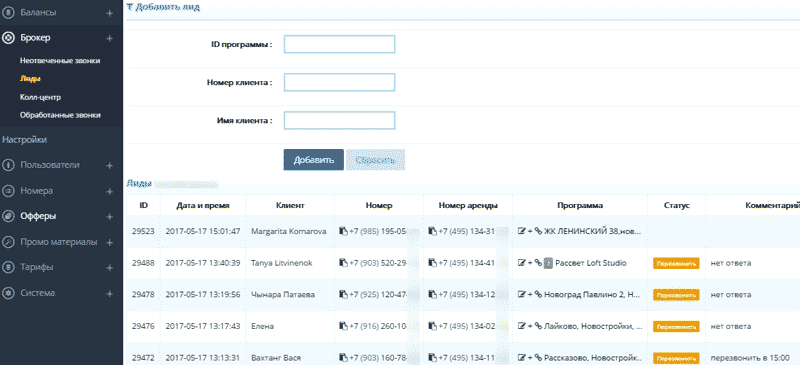
Task: Click edit icon for Рассказово program
Action: tap(521, 358)
